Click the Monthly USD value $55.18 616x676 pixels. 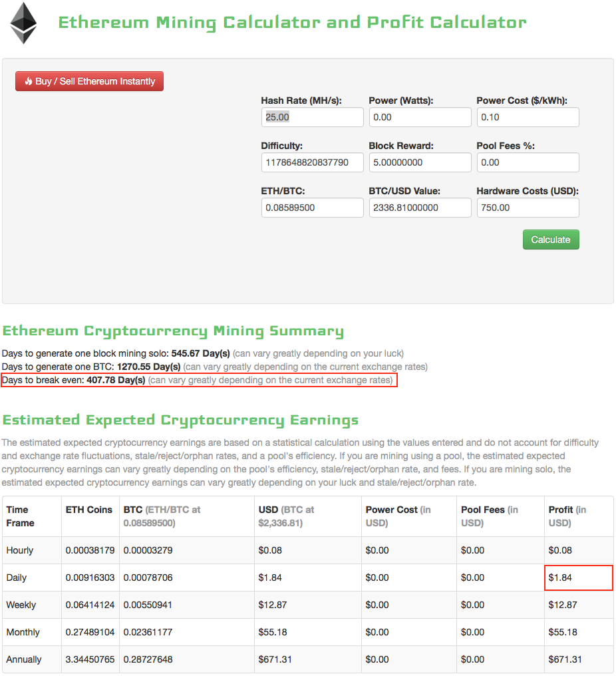click(x=273, y=632)
